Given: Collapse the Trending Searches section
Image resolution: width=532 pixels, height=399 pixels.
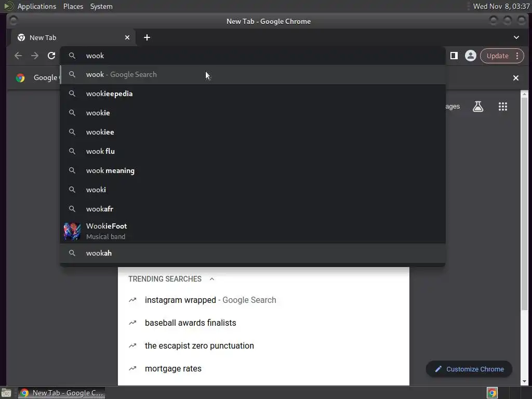Looking at the screenshot, I should (x=212, y=279).
